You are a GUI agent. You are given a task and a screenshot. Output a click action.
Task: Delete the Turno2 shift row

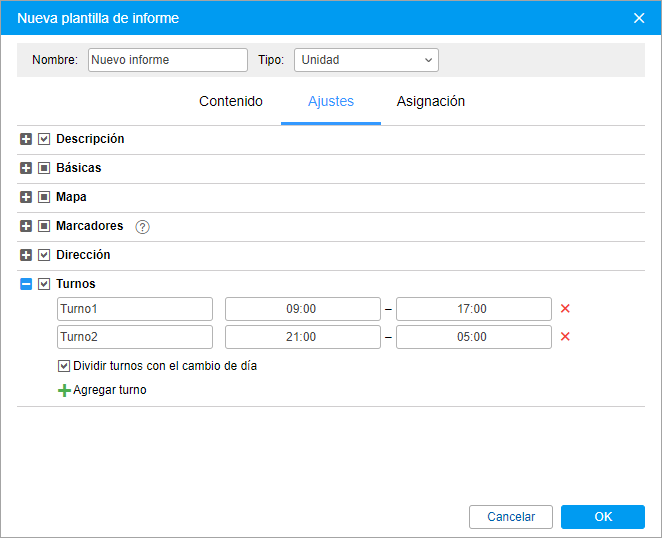[565, 337]
